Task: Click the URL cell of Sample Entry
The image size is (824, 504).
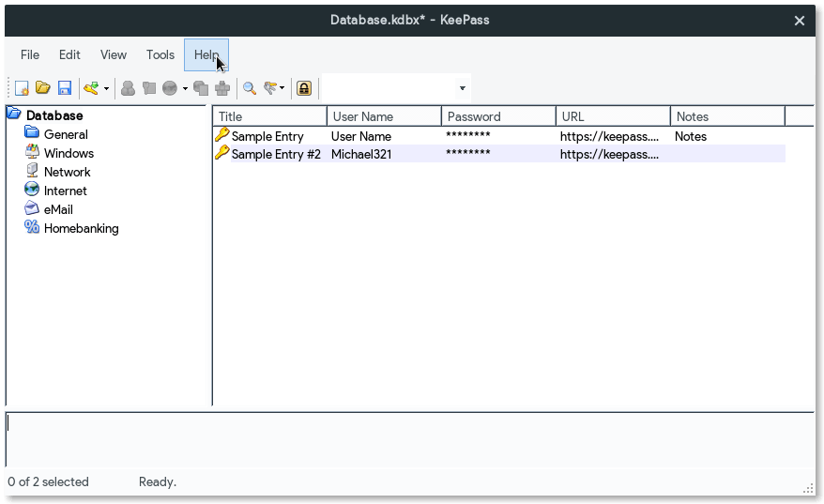Action: [610, 137]
